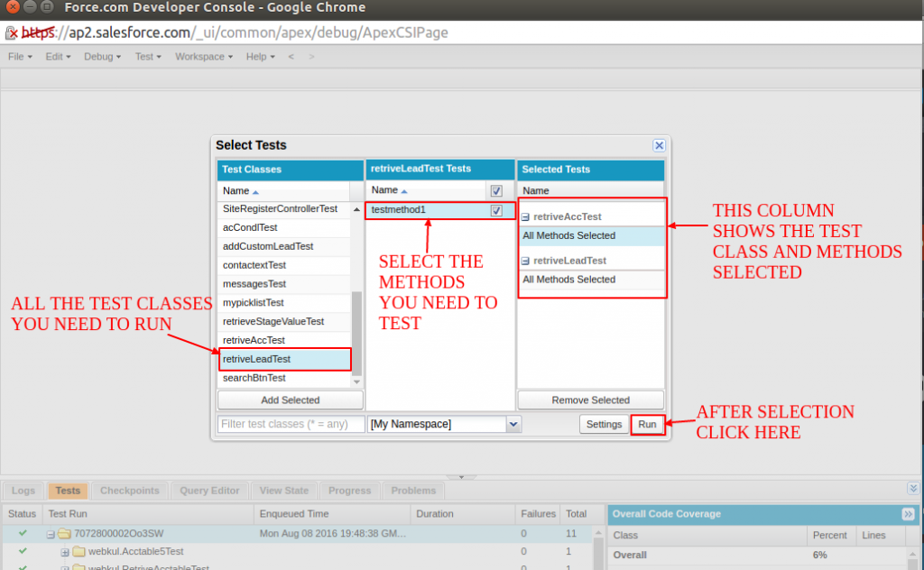The height and width of the screenshot is (570, 924).
Task: Click the Run button
Action: (647, 424)
